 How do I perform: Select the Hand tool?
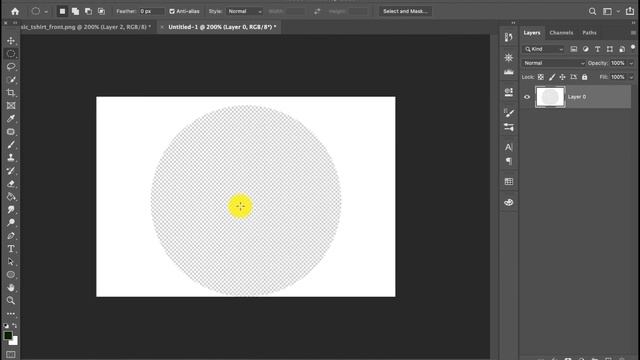11,288
